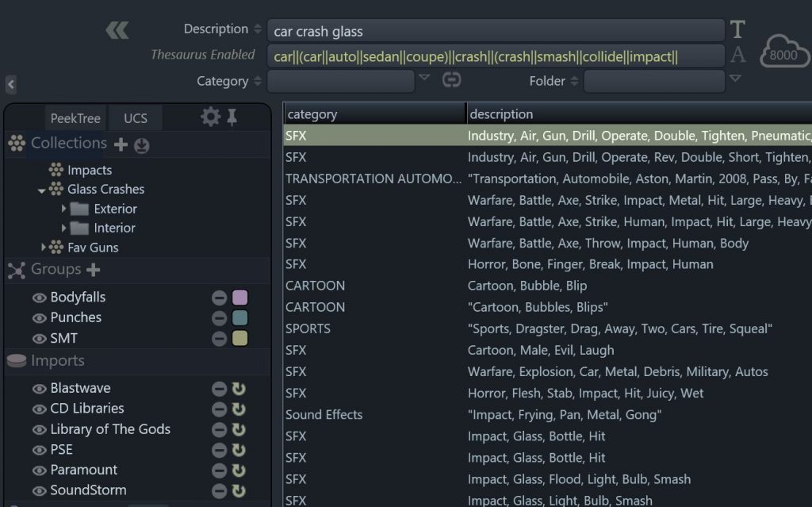
Task: Select the large T text icon near search
Action: tap(737, 29)
